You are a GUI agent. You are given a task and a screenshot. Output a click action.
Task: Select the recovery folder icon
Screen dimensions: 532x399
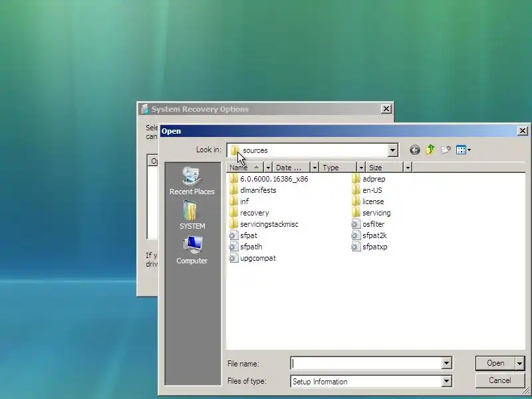[x=233, y=213]
